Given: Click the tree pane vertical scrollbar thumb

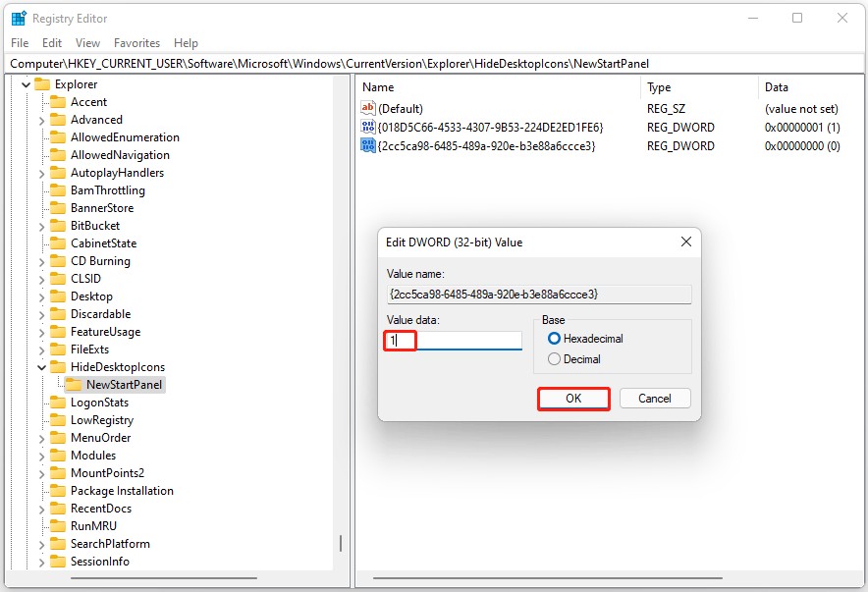Looking at the screenshot, I should (341, 543).
